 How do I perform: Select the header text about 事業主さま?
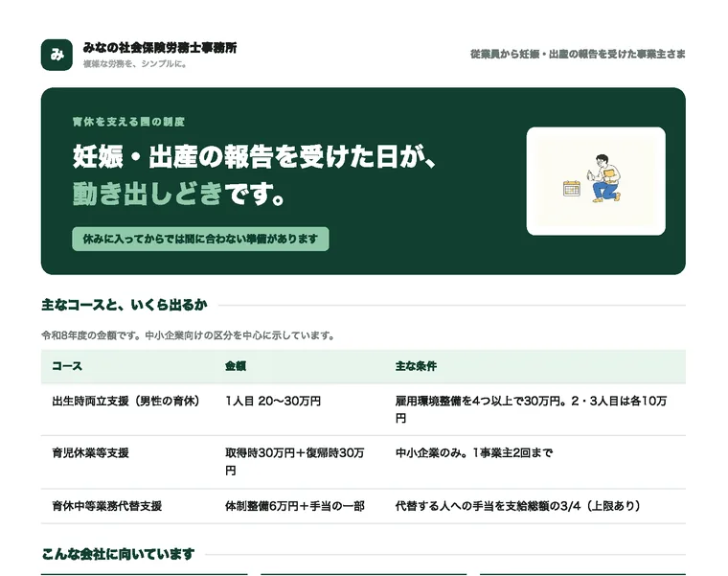(578, 55)
